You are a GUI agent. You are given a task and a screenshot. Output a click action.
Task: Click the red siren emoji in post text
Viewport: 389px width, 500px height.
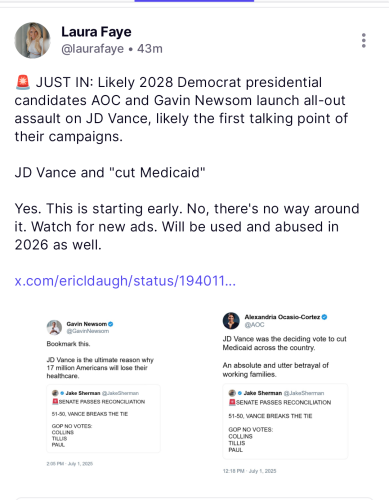[23, 82]
